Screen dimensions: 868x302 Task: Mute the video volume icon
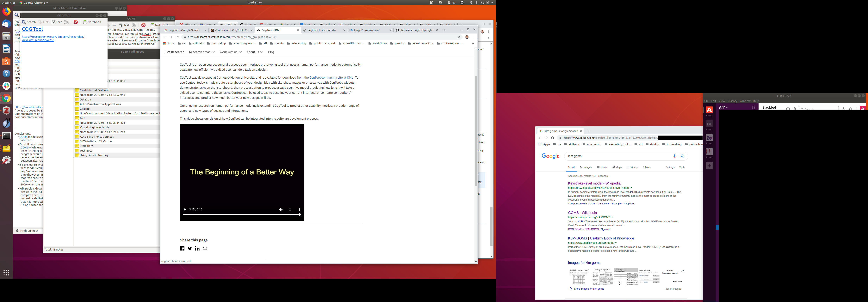pos(280,209)
